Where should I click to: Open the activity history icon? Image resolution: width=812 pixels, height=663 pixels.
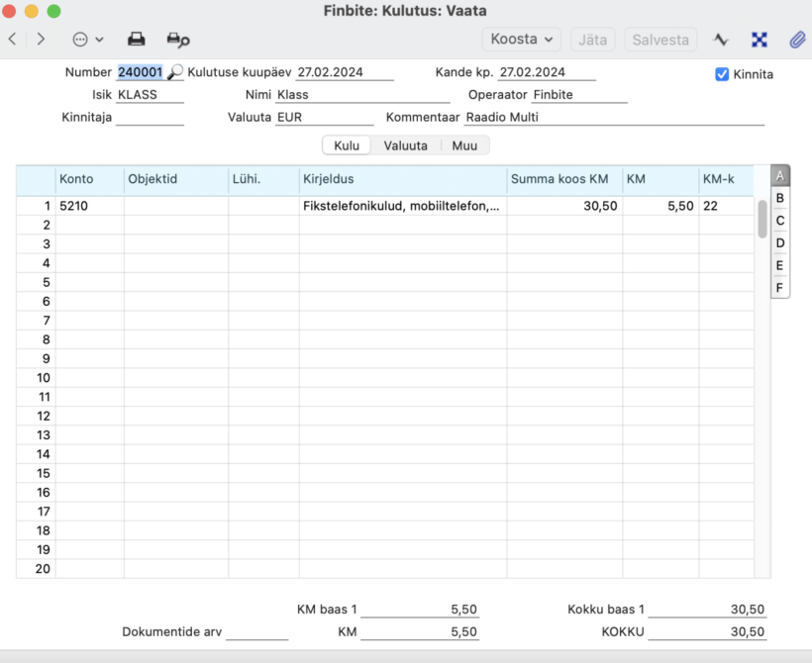coord(721,40)
